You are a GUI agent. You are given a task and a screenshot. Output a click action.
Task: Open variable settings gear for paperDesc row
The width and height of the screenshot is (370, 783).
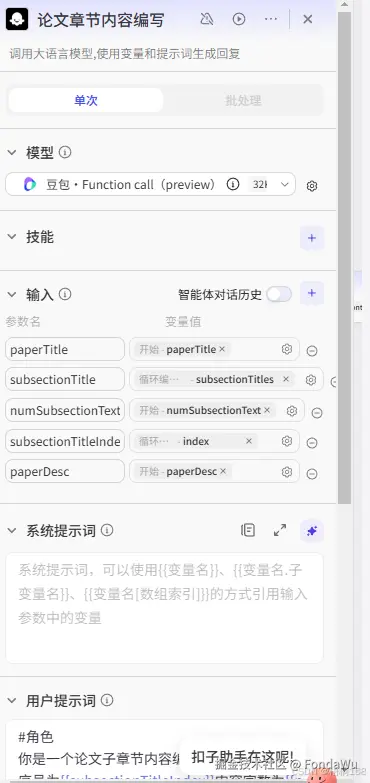(287, 472)
